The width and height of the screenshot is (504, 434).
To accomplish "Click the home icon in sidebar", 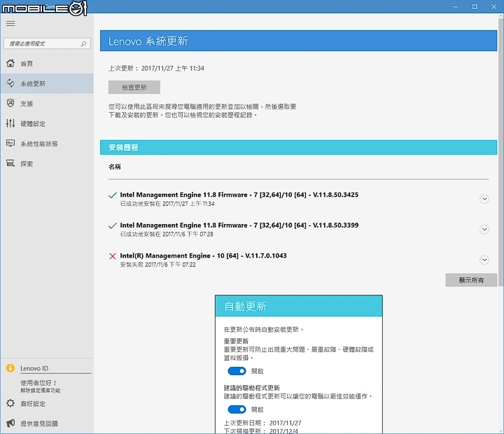I will pos(10,63).
